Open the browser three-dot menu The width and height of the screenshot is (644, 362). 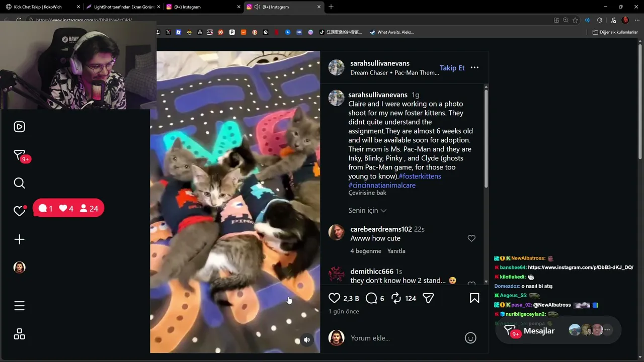[x=637, y=20]
